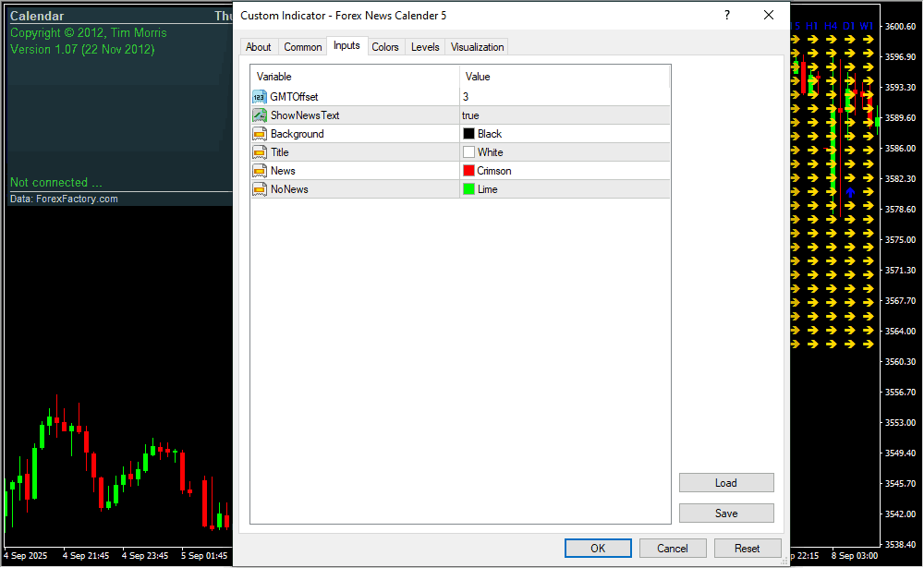
Task: Switch to the Colors tab
Action: click(385, 47)
